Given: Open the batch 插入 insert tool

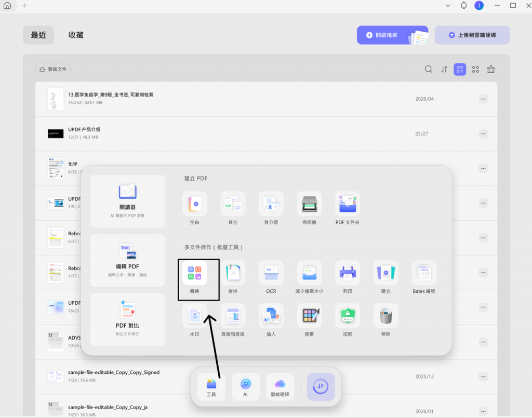Looking at the screenshot, I should click(271, 316).
